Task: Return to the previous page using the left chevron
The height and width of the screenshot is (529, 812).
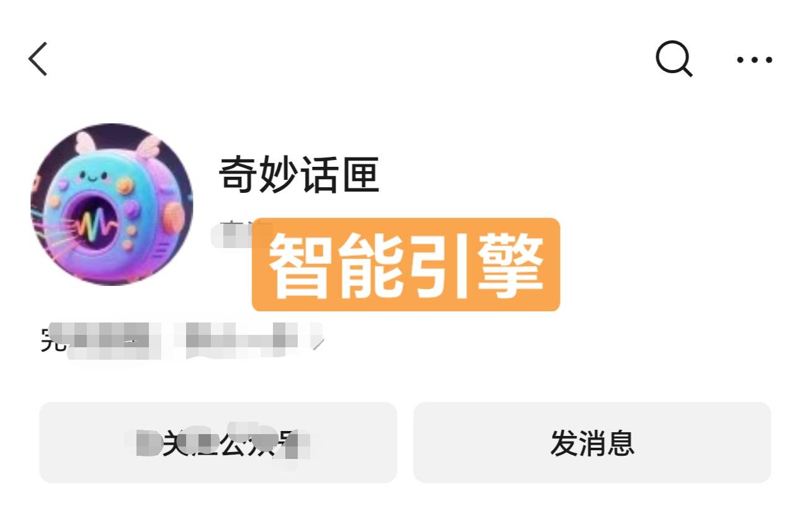Action: [38, 59]
